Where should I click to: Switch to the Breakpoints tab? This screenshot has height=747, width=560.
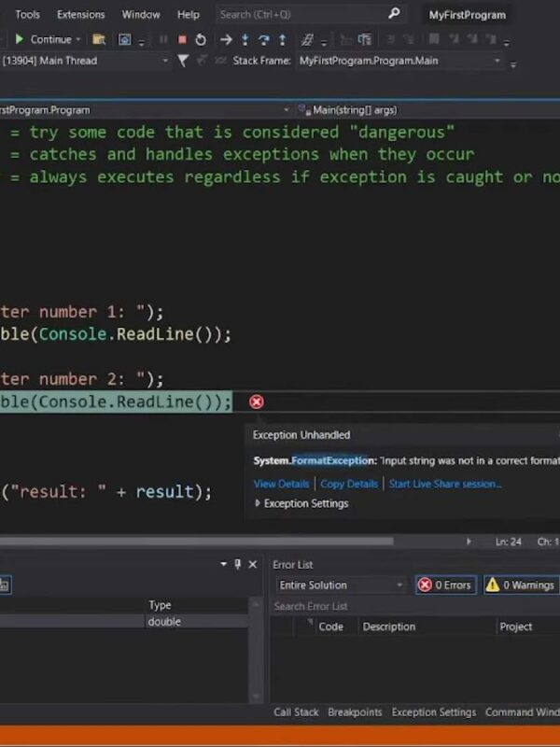pyautogui.click(x=355, y=712)
